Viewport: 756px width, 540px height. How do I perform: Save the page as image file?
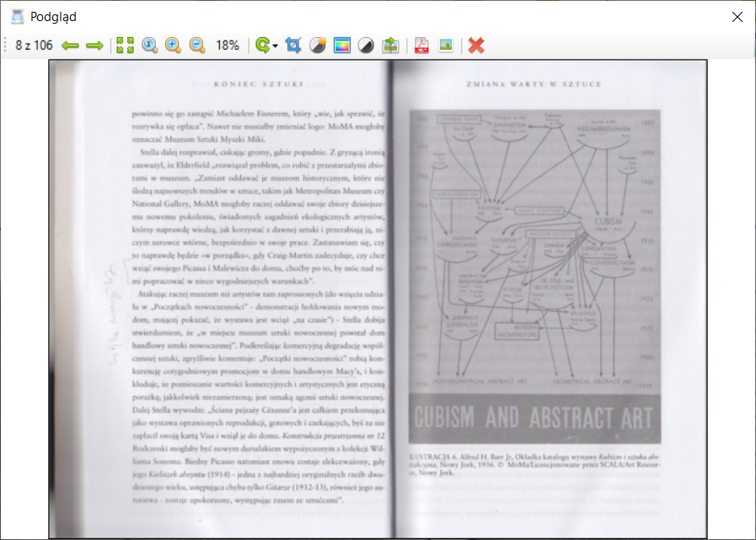445,45
